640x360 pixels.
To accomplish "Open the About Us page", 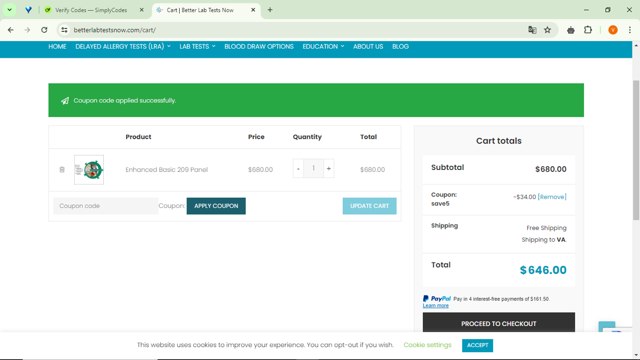I will coord(368,47).
